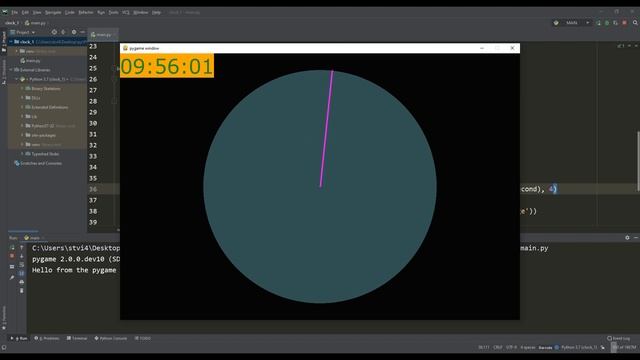This screenshot has height=360, width=640.
Task: Open the Event Log
Action: coord(618,338)
